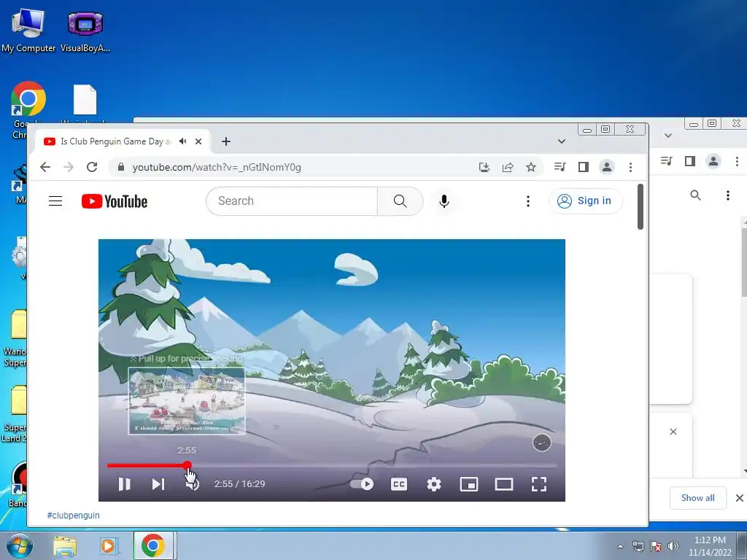Viewport: 747px width, 560px height.
Task: Switch to miniplayer mode
Action: (x=469, y=484)
